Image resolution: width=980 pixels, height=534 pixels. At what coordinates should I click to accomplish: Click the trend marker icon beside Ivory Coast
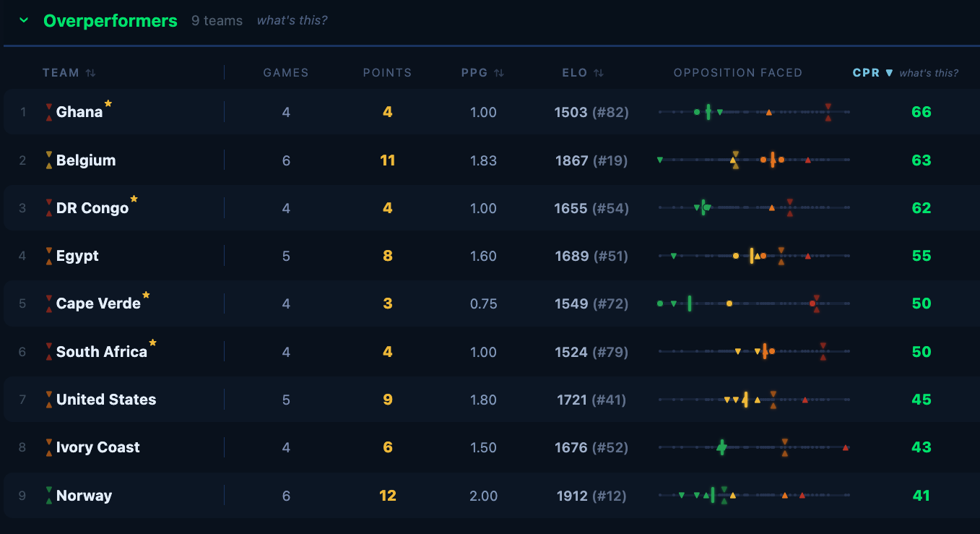[49, 447]
